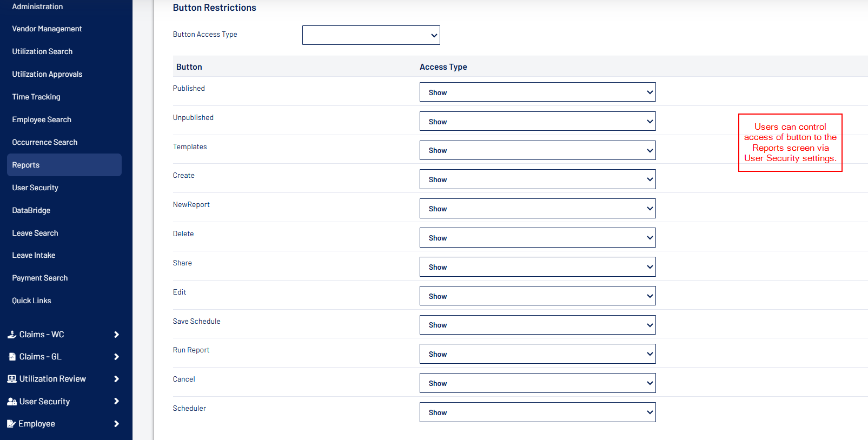This screenshot has height=440, width=868.
Task: Click the Claims - GL document icon
Action: click(12, 357)
